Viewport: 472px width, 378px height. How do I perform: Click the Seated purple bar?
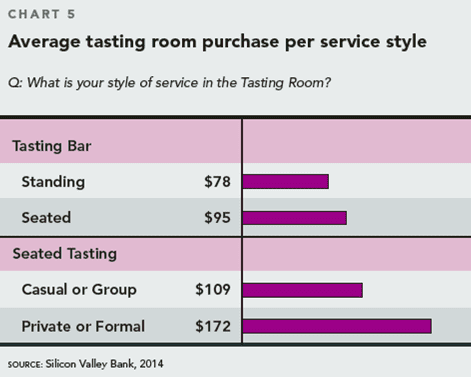295,218
